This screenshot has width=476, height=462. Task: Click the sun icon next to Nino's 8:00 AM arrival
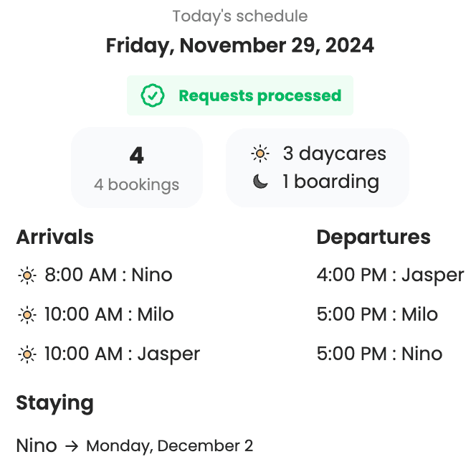click(27, 275)
